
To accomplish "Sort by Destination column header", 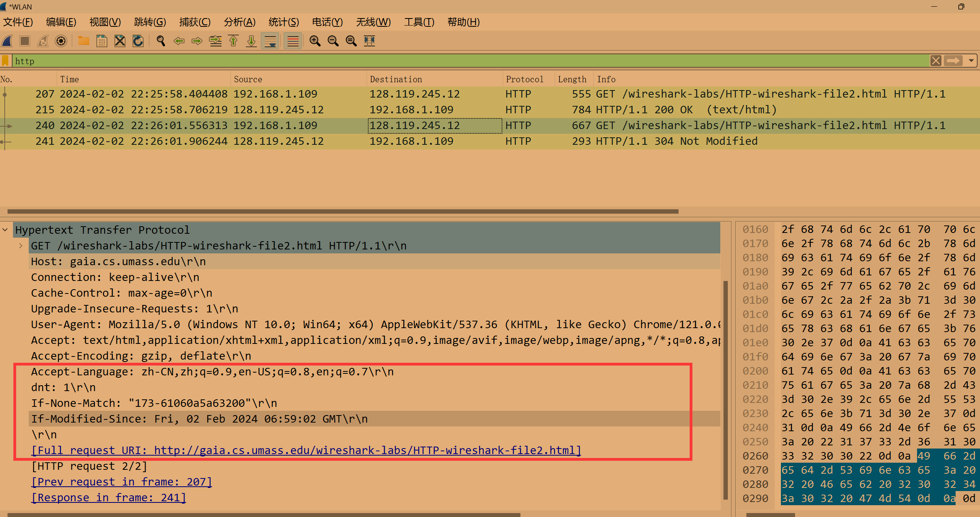I will coord(435,79).
